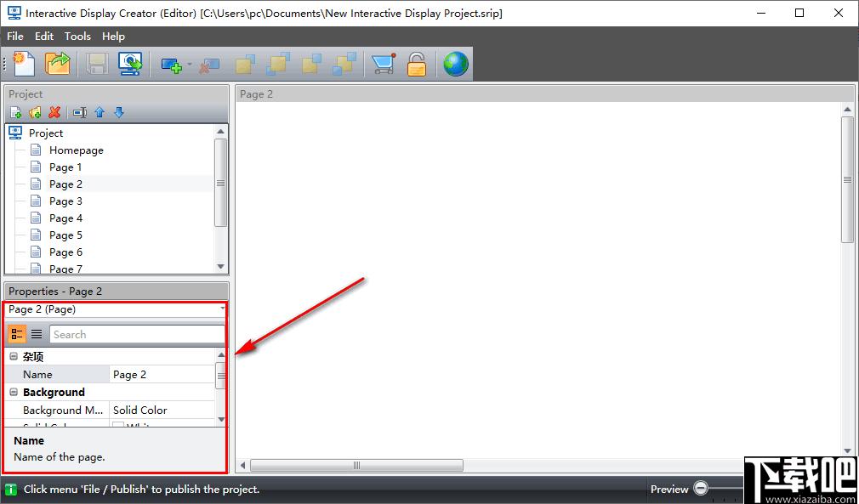859x504 pixels.
Task: Open the Tools menu
Action: pyautogui.click(x=77, y=36)
